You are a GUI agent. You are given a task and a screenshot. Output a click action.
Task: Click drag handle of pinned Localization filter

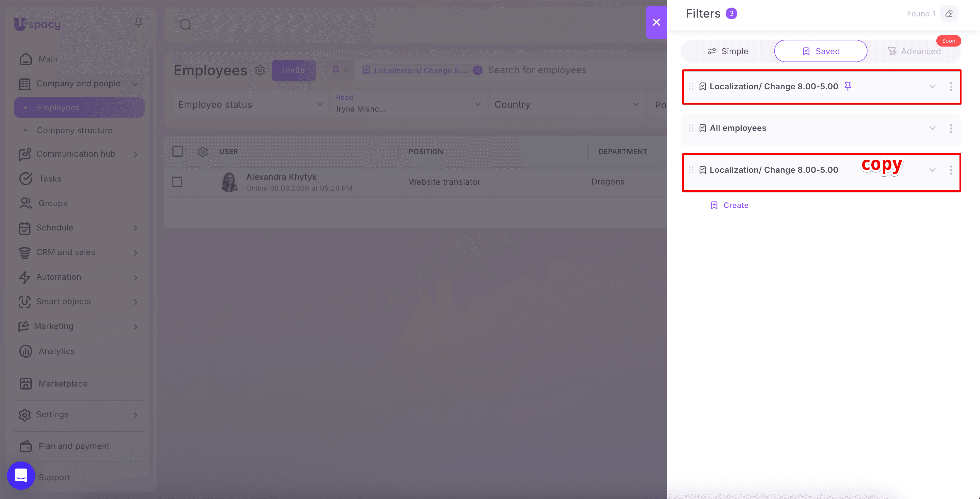click(691, 86)
